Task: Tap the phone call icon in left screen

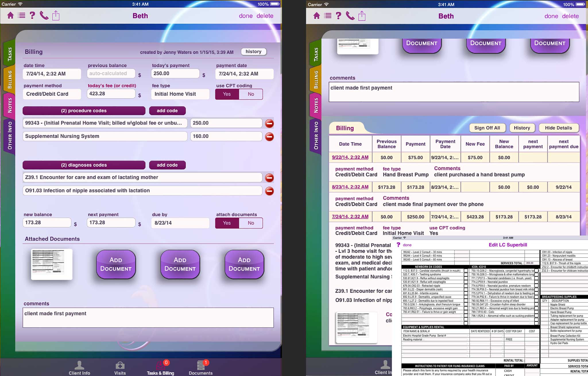Action: 44,16
